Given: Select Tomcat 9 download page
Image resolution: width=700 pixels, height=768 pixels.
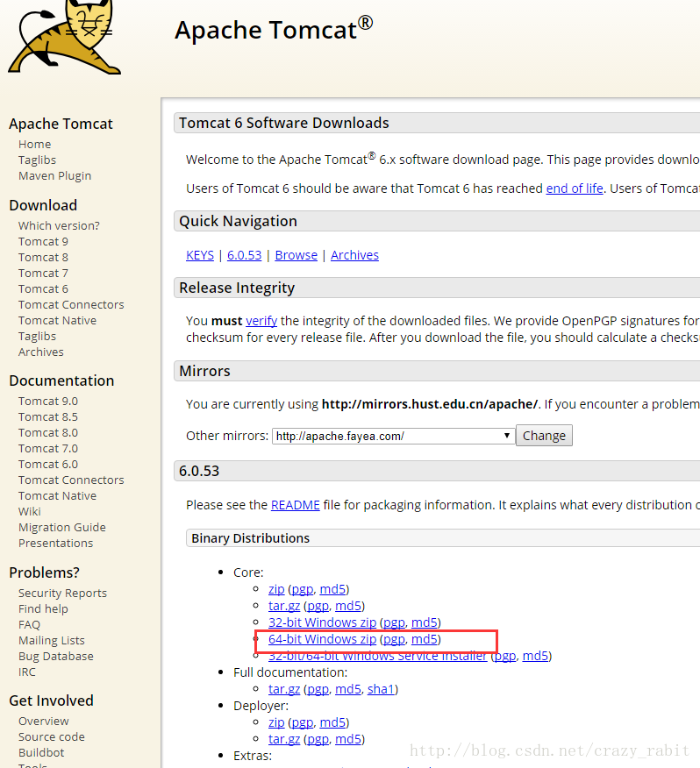Looking at the screenshot, I should [x=43, y=241].
